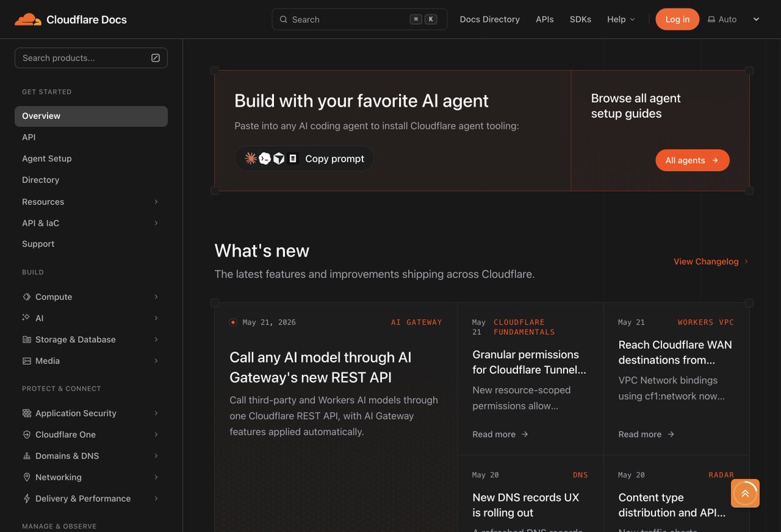Click the square agent icon beside Copy prompt text
781x532 pixels.
293,158
